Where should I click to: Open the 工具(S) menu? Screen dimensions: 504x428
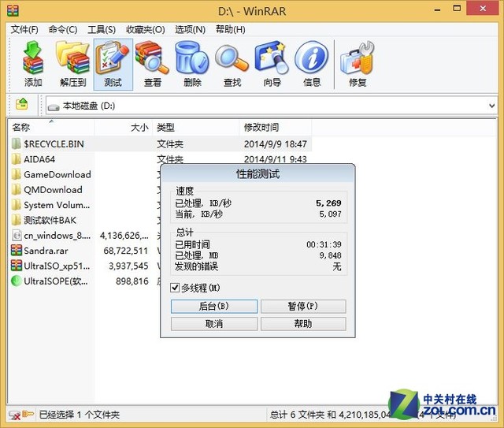[x=102, y=30]
